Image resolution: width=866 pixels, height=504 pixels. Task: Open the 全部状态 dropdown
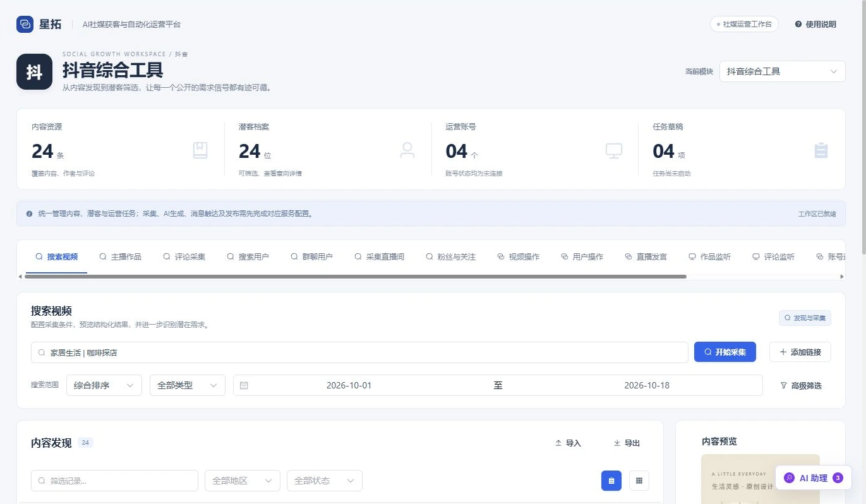tap(325, 481)
